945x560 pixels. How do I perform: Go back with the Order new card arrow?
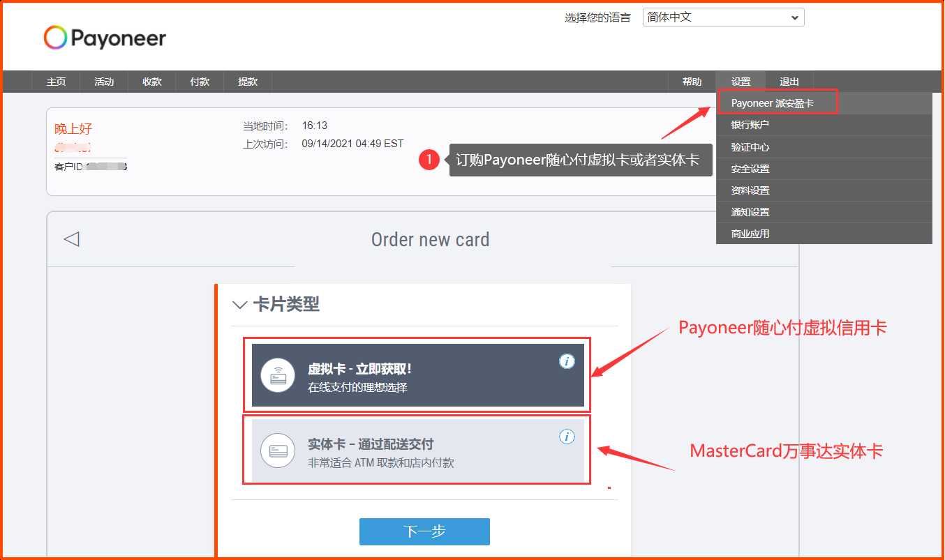71,239
